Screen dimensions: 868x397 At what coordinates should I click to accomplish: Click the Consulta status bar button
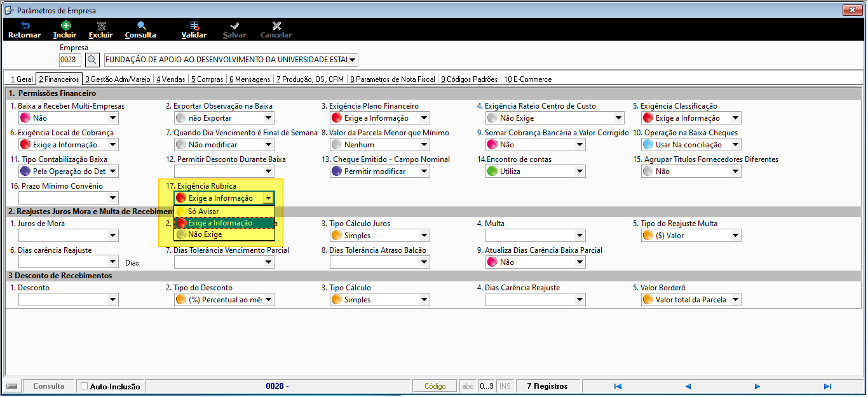coord(49,386)
